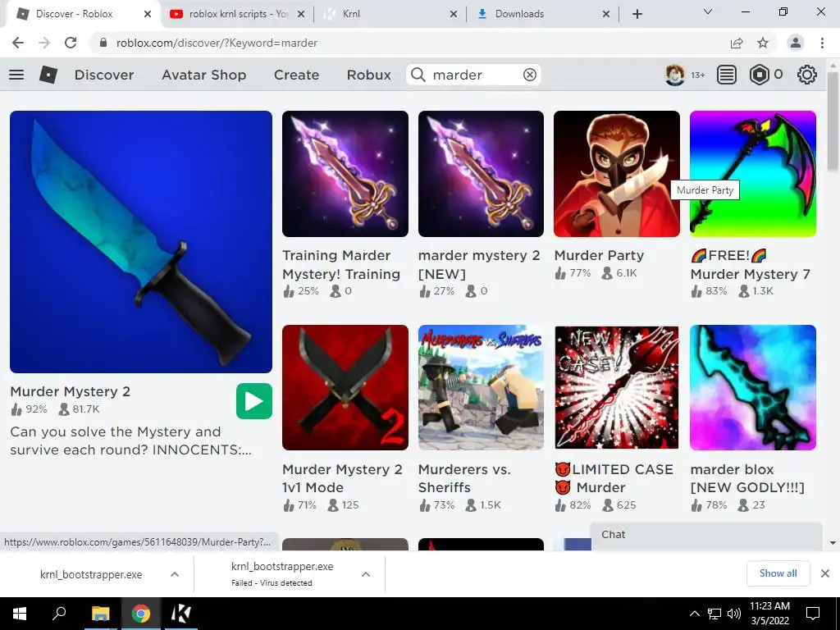Close the Discover - Roblox tab
The width and height of the screenshot is (840, 630).
tap(148, 14)
